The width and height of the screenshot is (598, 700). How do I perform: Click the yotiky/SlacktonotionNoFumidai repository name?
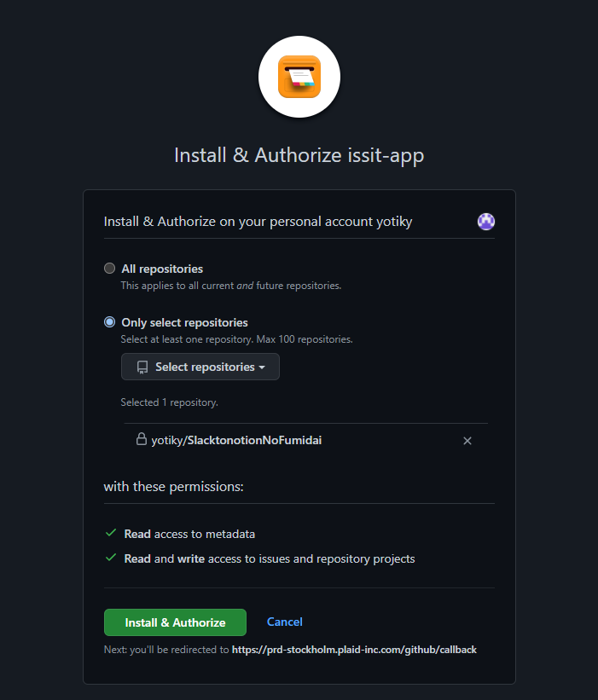(236, 440)
